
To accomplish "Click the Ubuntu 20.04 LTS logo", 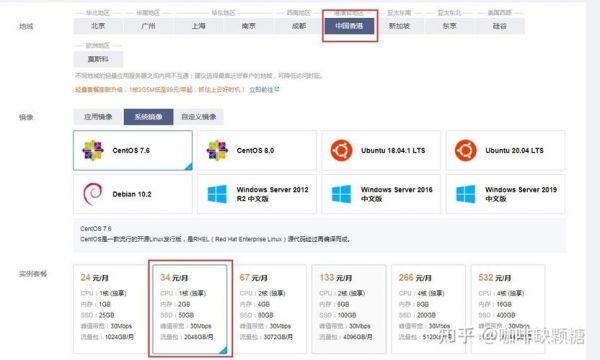I will point(466,150).
